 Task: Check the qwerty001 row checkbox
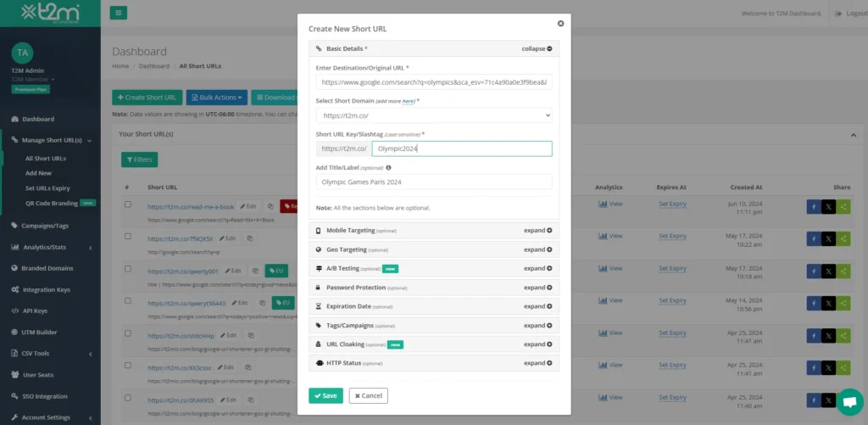128,269
